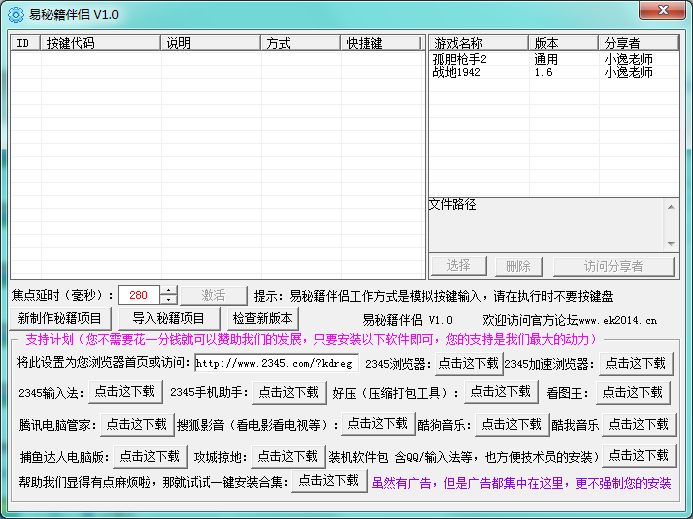
Task: Click the 文件路径 scrollbar down arrow
Action: (671, 244)
